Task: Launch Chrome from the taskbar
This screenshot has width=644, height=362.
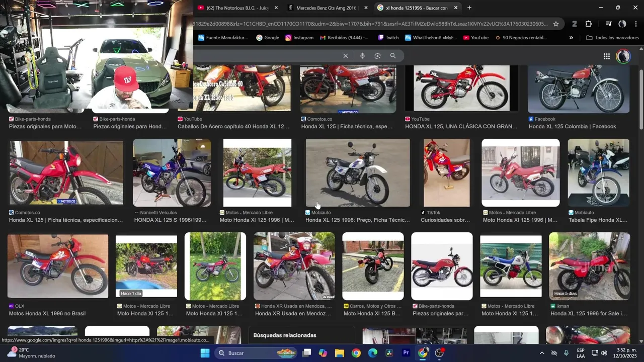Action: (356, 353)
